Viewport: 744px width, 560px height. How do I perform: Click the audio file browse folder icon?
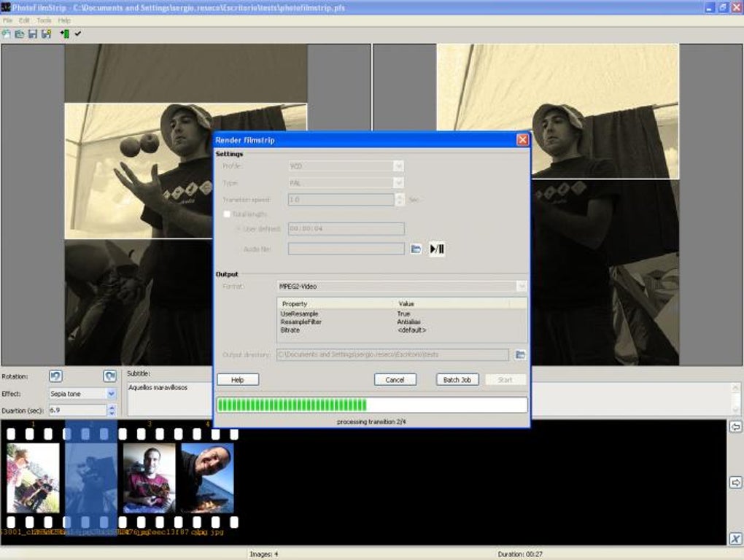pos(416,249)
